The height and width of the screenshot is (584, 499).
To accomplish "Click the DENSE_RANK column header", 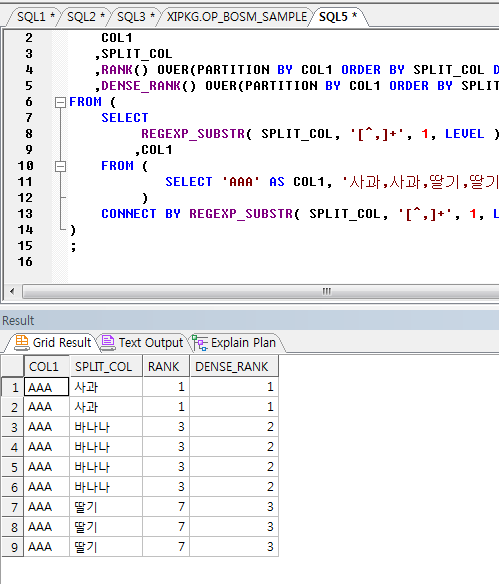I will (x=234, y=366).
